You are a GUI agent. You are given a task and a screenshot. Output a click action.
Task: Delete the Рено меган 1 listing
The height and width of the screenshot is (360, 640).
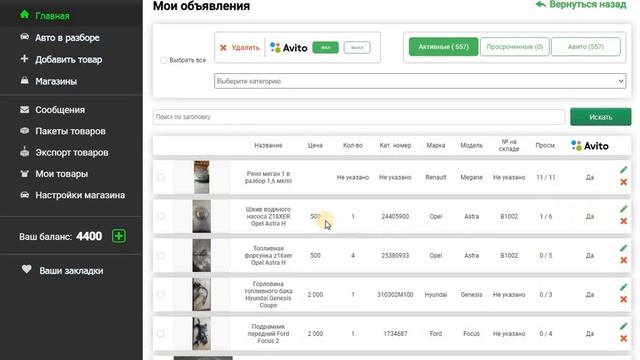pos(623,182)
